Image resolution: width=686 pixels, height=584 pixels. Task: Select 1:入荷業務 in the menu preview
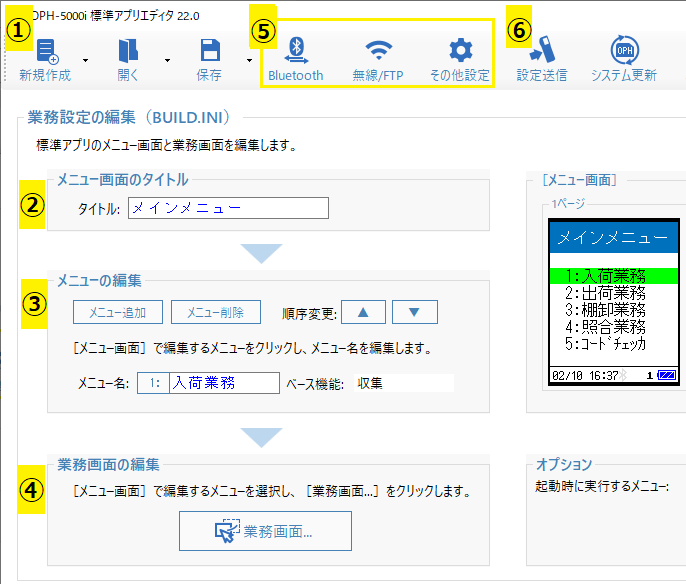coord(614,276)
